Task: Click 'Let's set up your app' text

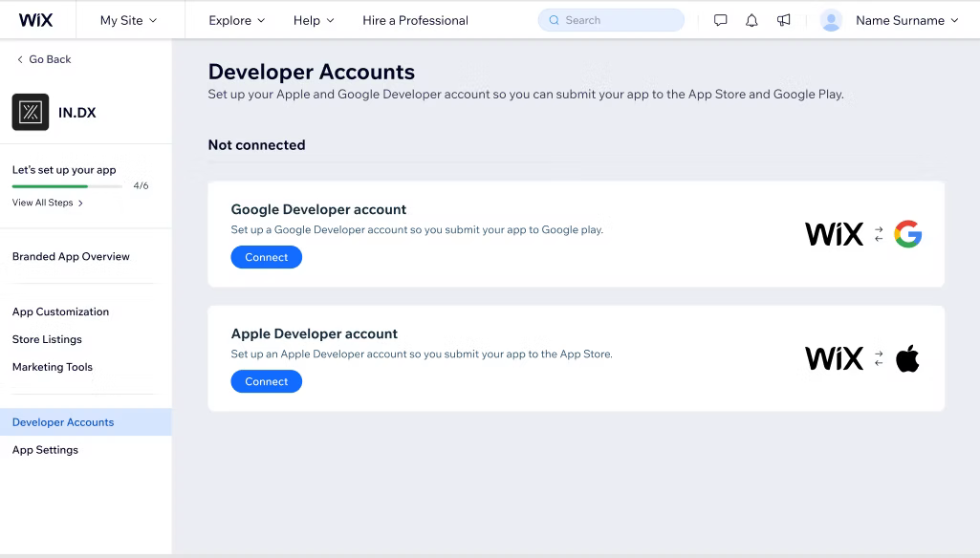Action: click(x=64, y=170)
